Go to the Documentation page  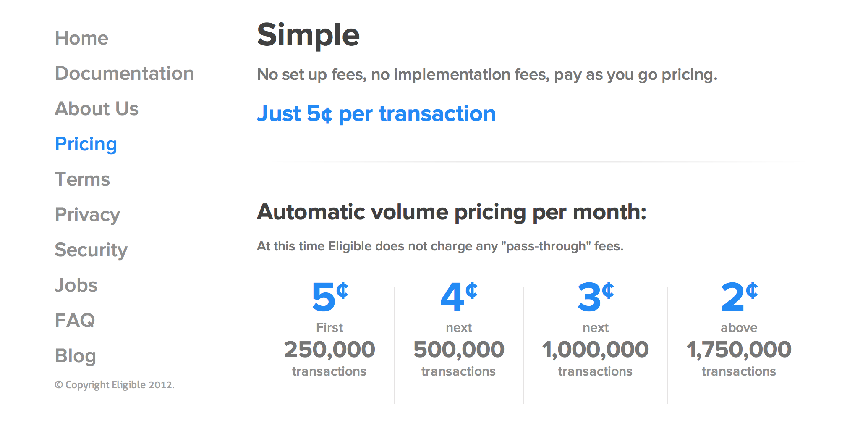pyautogui.click(x=124, y=74)
